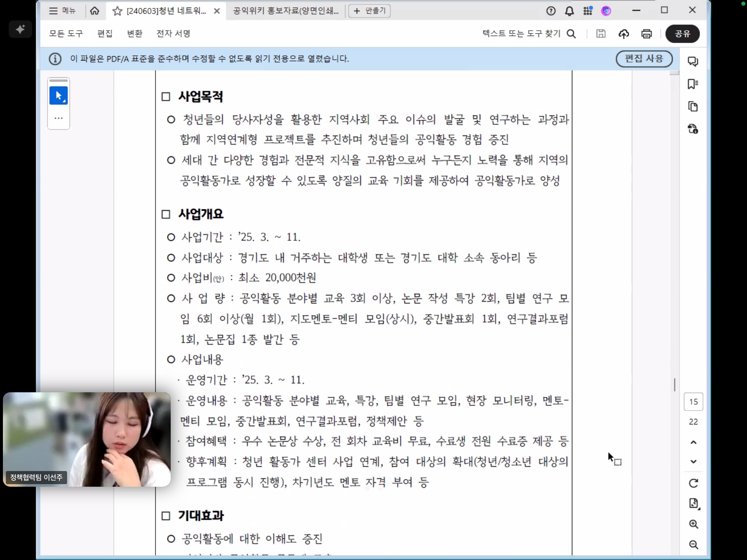747x560 pixels.
Task: Expand the quick tools ellipsis
Action: coord(58,118)
